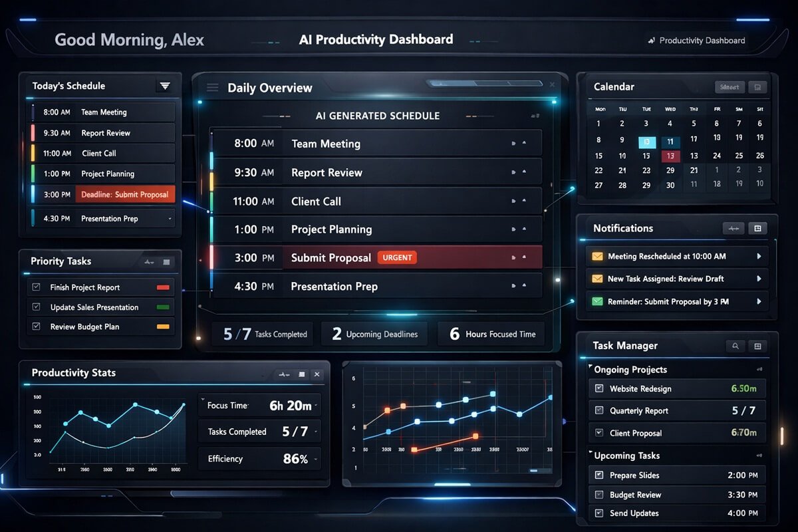Select highlighted date 11 in Calendar

[670, 142]
